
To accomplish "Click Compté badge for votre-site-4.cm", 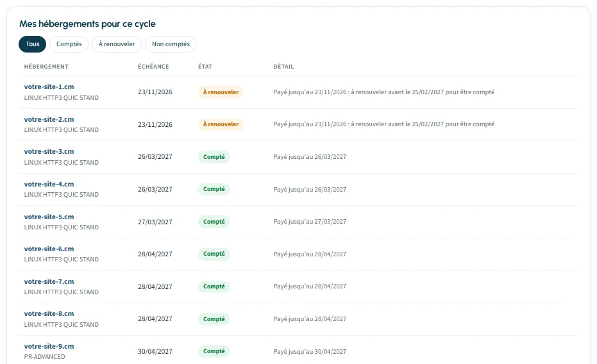I will click(x=214, y=189).
